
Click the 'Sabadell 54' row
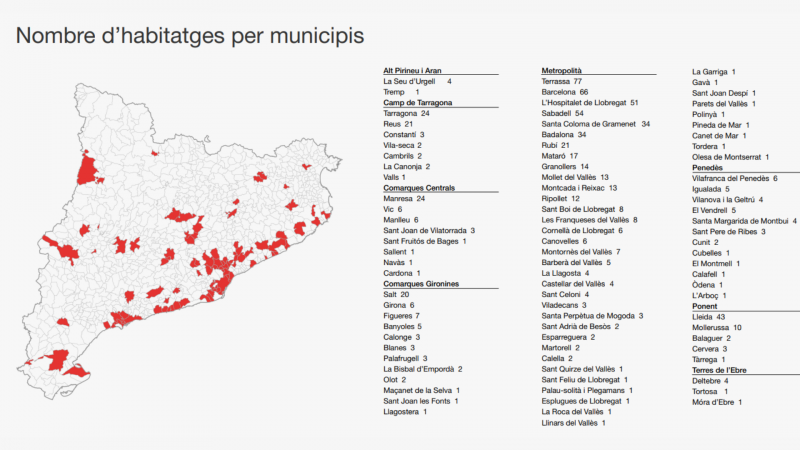[563, 113]
